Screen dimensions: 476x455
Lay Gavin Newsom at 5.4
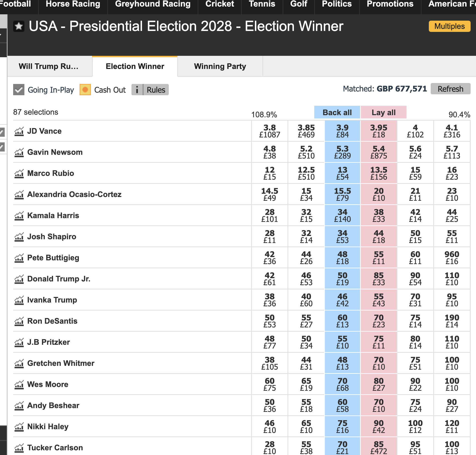point(379,152)
